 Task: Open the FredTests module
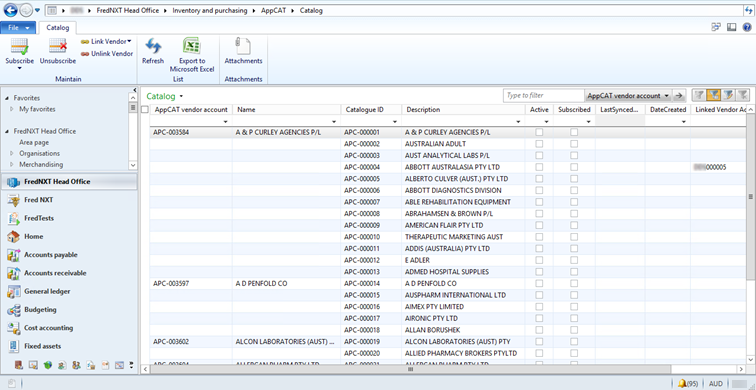click(x=68, y=218)
